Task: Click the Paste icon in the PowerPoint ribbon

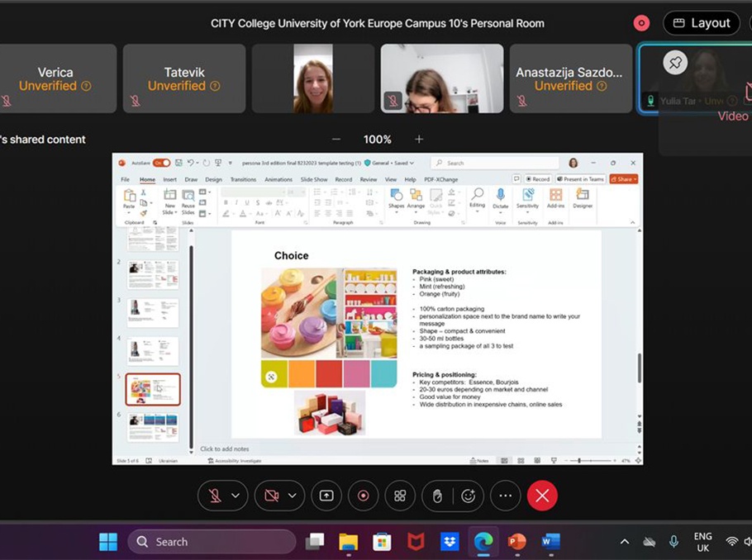Action: [x=129, y=195]
